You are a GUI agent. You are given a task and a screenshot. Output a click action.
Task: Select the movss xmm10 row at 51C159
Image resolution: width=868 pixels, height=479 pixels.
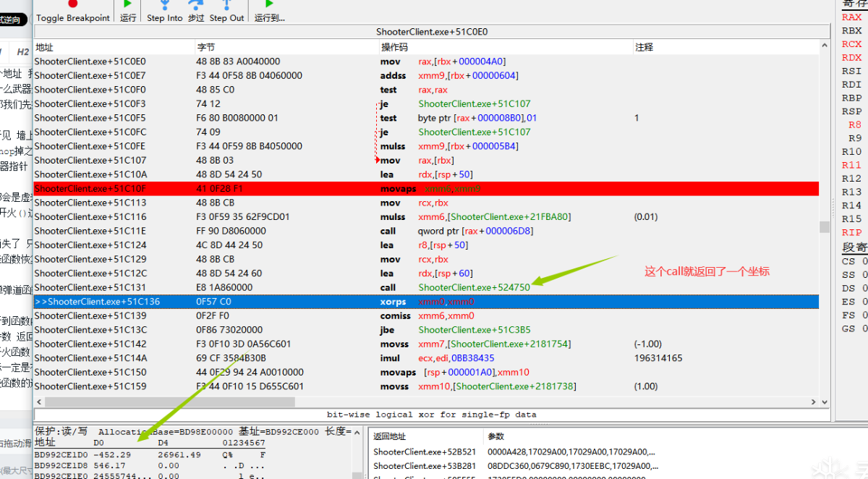pyautogui.click(x=426, y=386)
